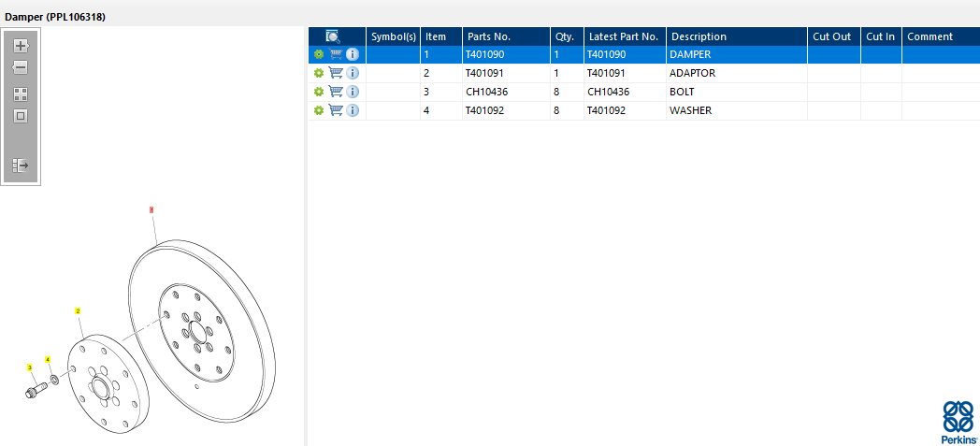This screenshot has width=980, height=446.
Task: Select callout 3 on the diagram
Action: pos(29,367)
